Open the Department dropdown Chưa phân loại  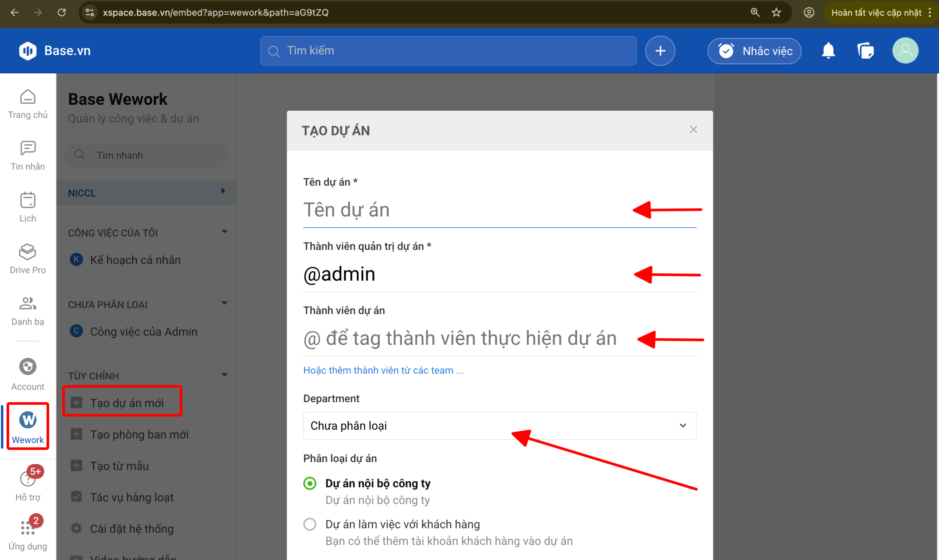pos(499,425)
